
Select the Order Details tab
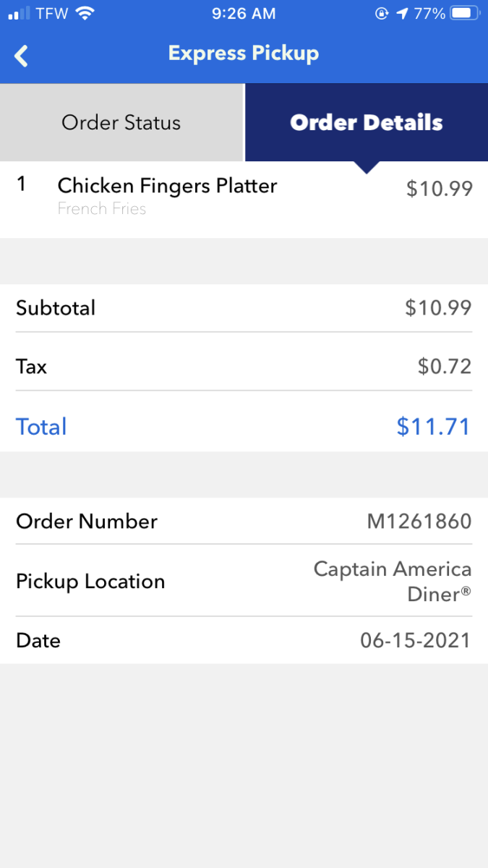click(x=366, y=122)
